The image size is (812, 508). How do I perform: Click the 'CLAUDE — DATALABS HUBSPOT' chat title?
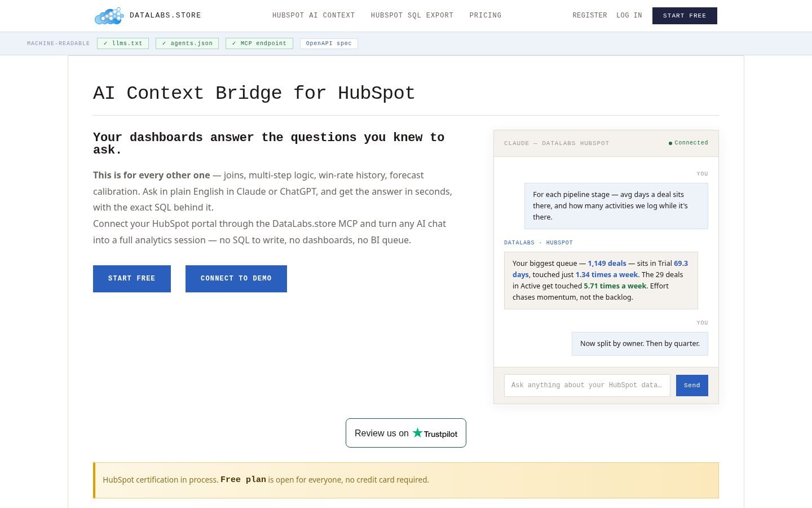pos(557,143)
